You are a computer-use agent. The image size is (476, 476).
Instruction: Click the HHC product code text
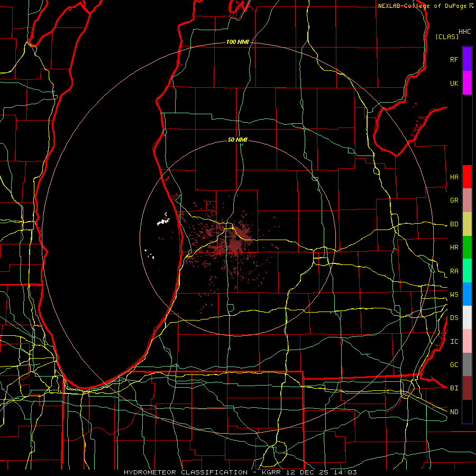coord(464,32)
